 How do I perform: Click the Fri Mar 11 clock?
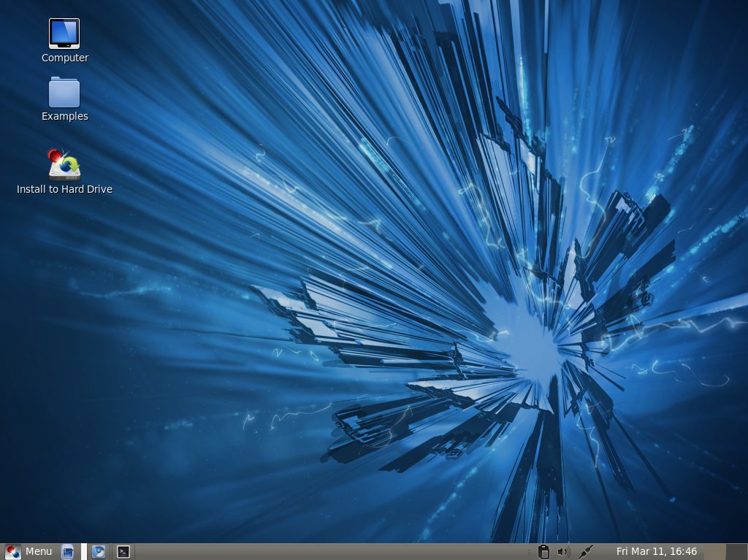[656, 552]
